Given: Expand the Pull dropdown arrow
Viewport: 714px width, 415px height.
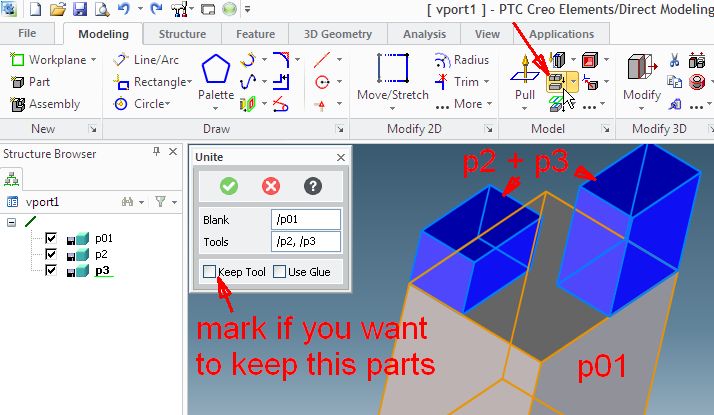Looking at the screenshot, I should pyautogui.click(x=524, y=108).
